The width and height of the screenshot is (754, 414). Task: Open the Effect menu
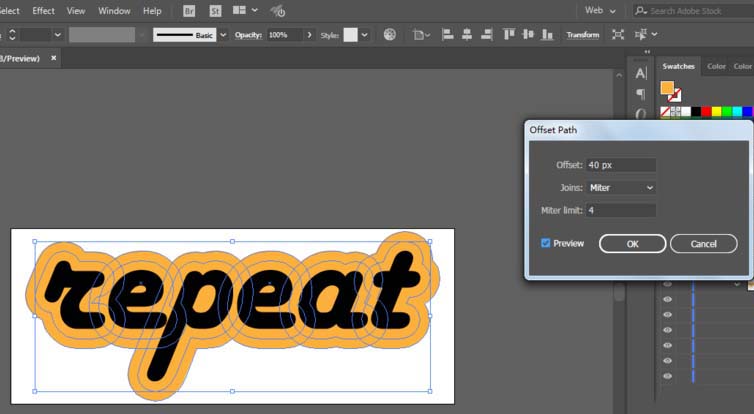[43, 10]
